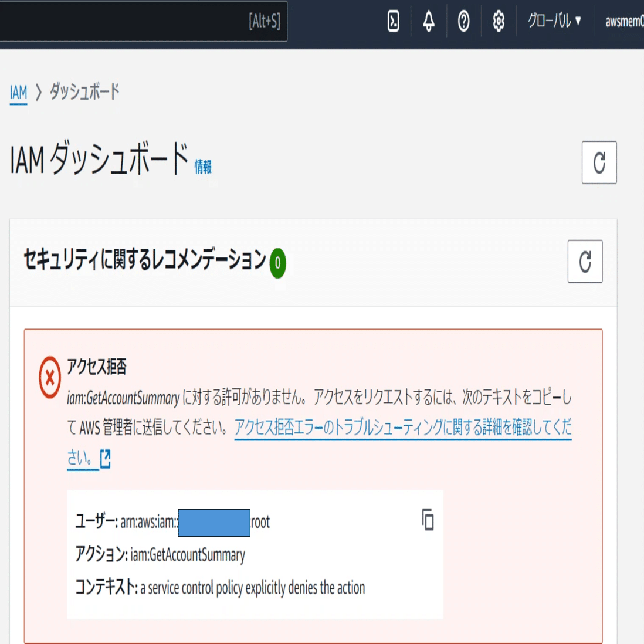Select the コンテキスト service control policy line
Image resolution: width=644 pixels, height=644 pixels.
tap(220, 587)
